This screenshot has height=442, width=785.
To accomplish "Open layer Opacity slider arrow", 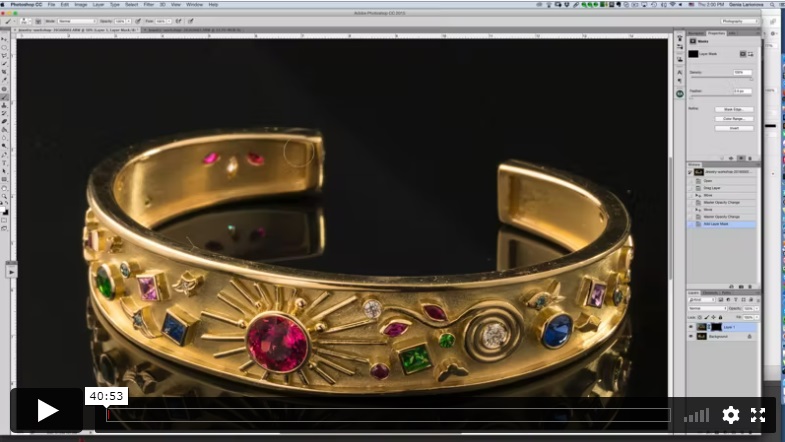I will click(x=757, y=308).
